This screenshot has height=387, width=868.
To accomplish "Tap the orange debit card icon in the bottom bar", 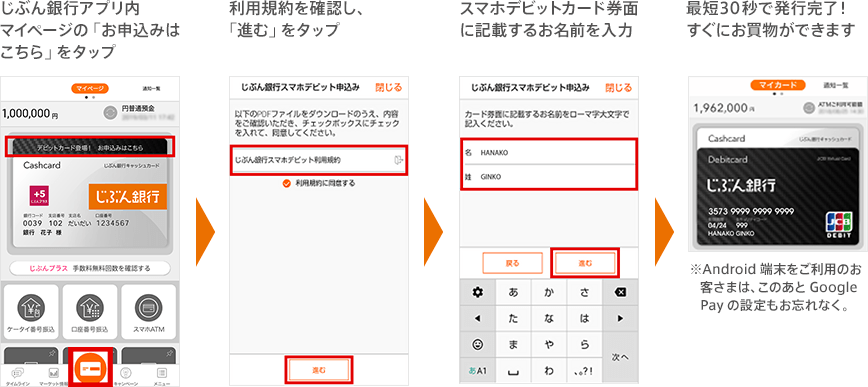I will point(90,369).
